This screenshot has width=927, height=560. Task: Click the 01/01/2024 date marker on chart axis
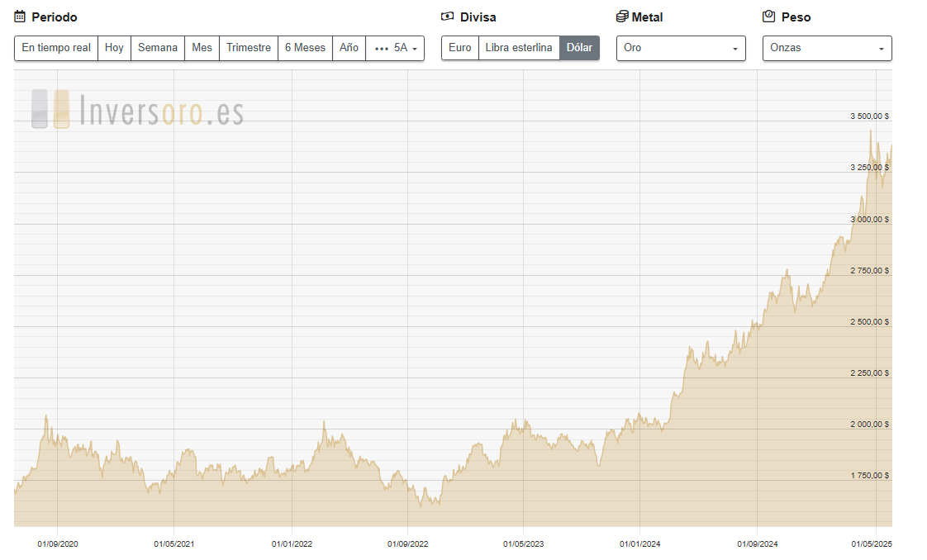click(x=640, y=543)
